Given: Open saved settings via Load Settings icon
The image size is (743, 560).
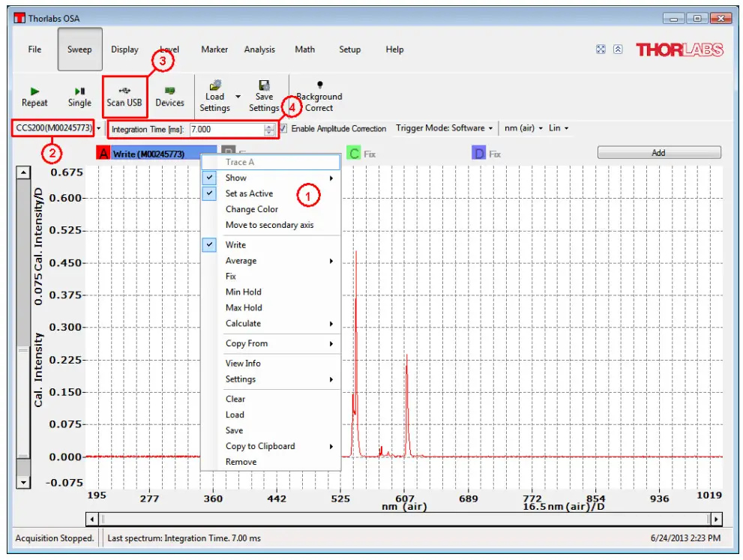Looking at the screenshot, I should [x=215, y=94].
